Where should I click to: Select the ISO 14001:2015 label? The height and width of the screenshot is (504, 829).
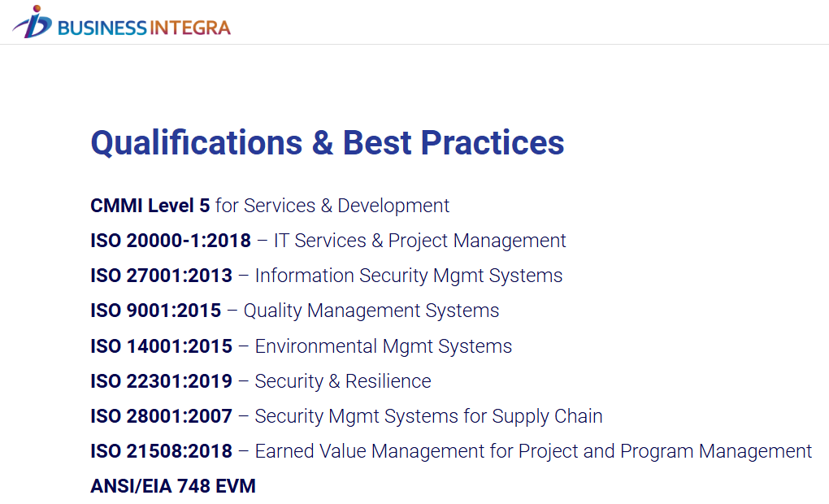pos(161,346)
